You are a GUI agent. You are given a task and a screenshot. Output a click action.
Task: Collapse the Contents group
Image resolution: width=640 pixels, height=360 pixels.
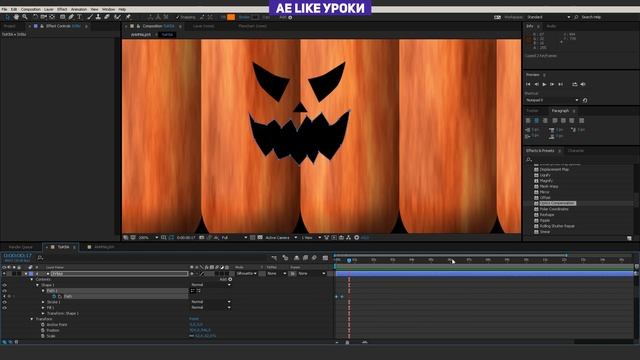coord(32,279)
